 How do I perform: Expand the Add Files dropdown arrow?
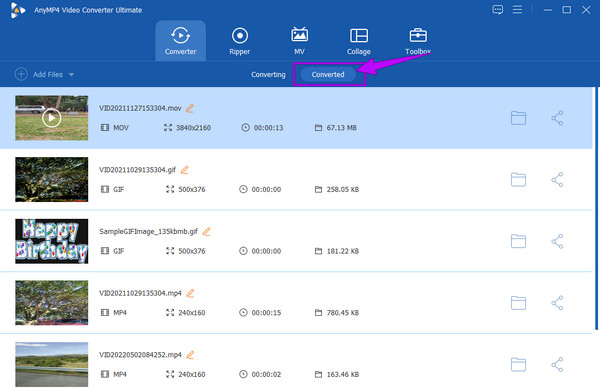click(71, 75)
